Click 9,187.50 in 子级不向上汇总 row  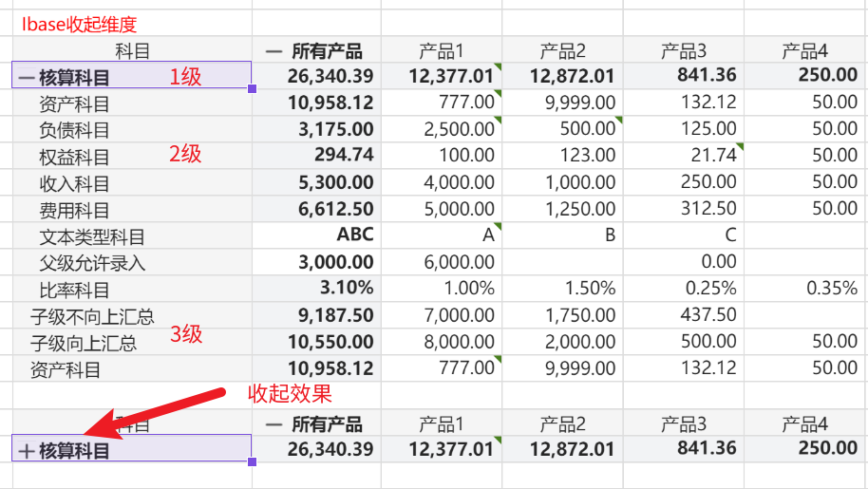point(336,314)
